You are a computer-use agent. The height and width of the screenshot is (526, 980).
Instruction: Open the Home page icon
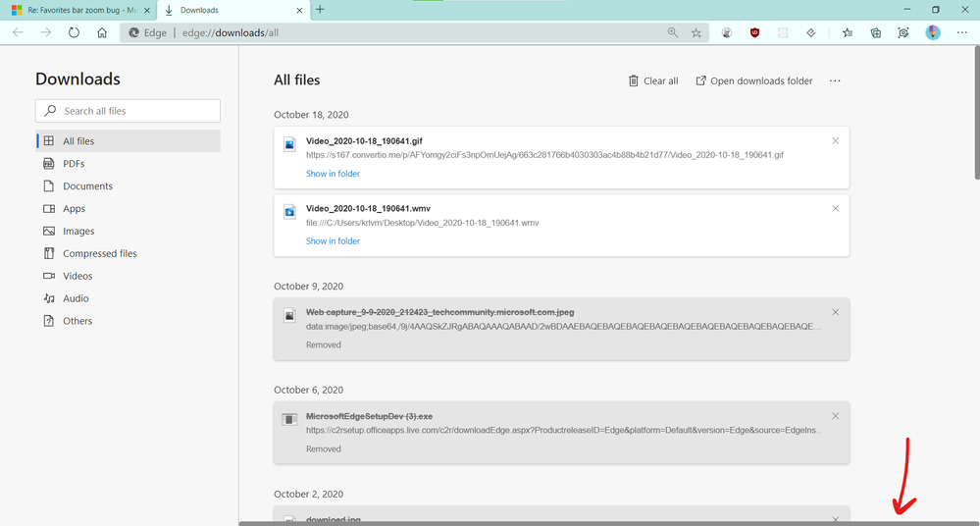[x=102, y=32]
